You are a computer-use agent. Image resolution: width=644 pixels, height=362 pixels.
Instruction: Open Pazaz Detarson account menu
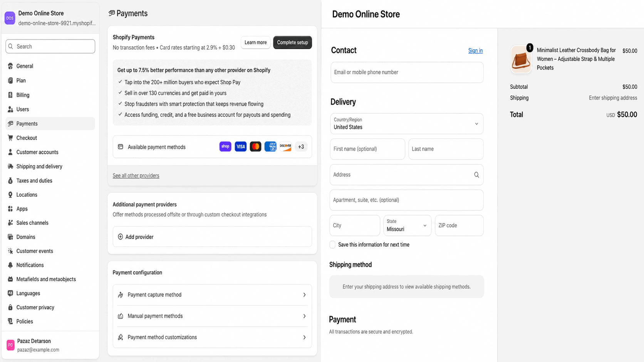(x=50, y=345)
